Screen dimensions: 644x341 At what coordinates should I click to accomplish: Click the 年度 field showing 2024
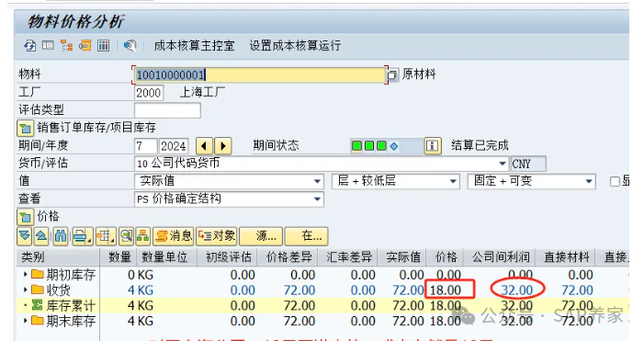point(174,146)
